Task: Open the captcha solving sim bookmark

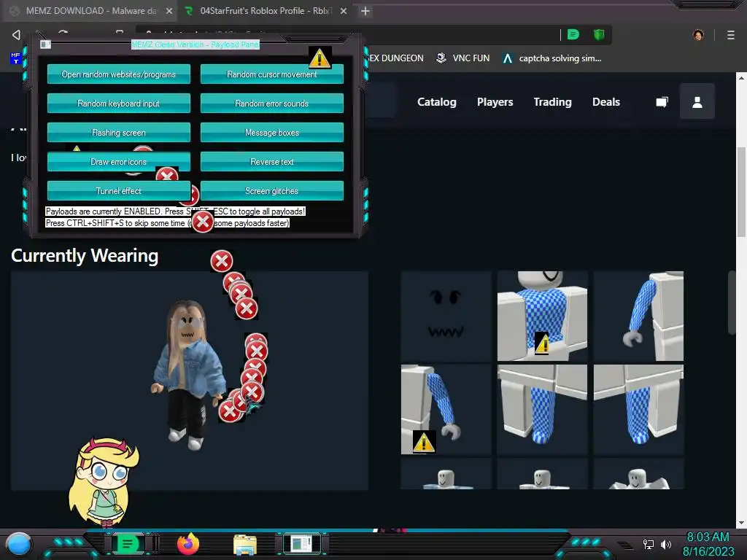Action: coord(553,58)
